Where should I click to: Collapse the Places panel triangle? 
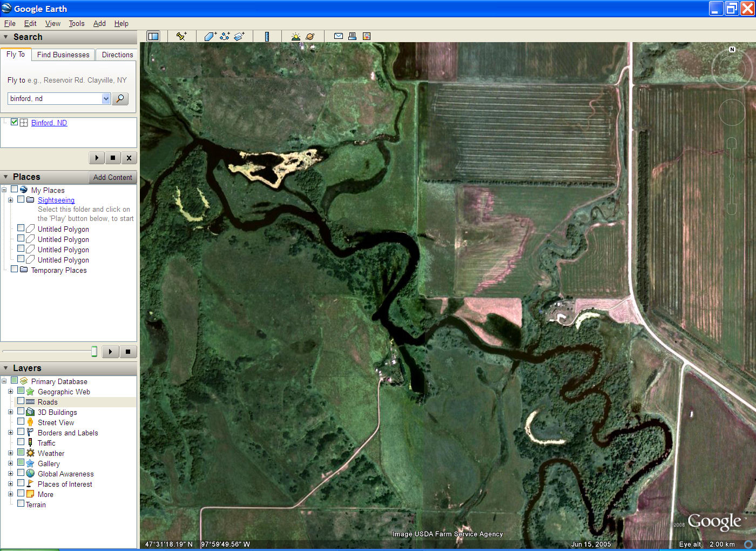coord(6,177)
